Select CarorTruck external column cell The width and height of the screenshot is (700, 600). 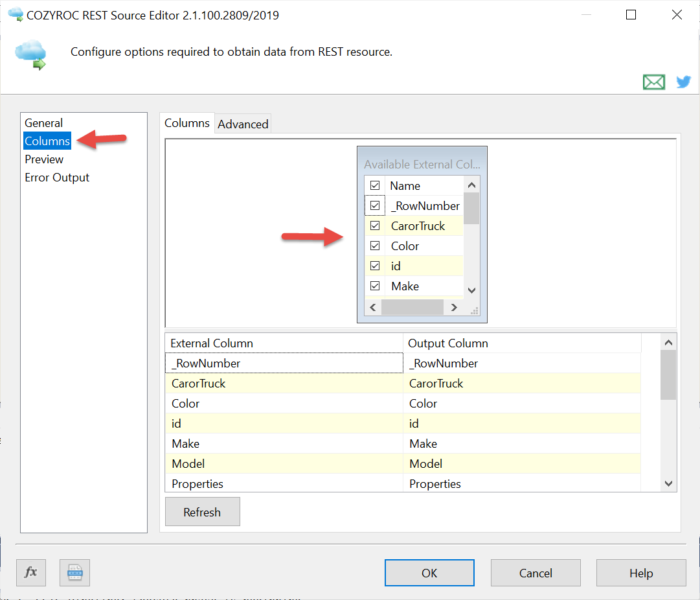point(284,384)
